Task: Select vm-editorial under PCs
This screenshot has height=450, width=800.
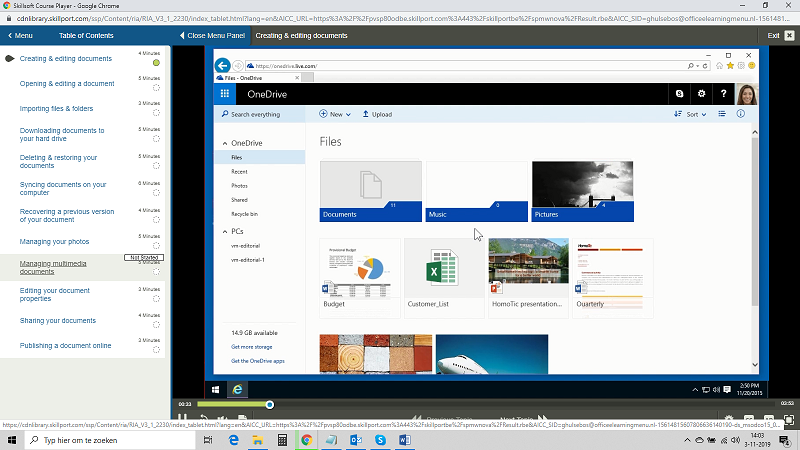Action: 245,246
